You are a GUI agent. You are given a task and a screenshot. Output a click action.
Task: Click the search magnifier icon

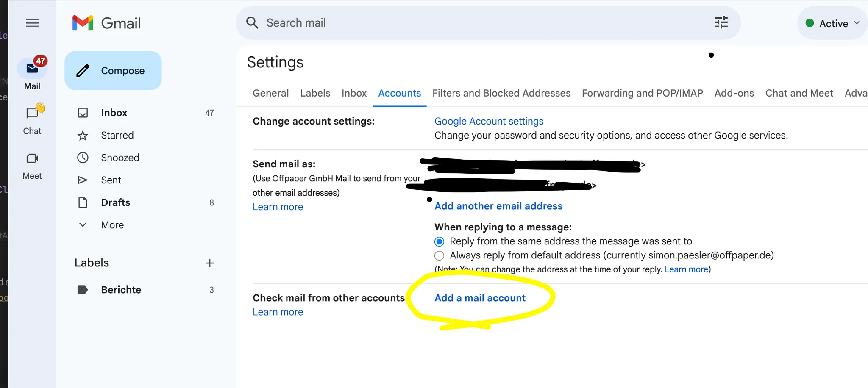(252, 23)
